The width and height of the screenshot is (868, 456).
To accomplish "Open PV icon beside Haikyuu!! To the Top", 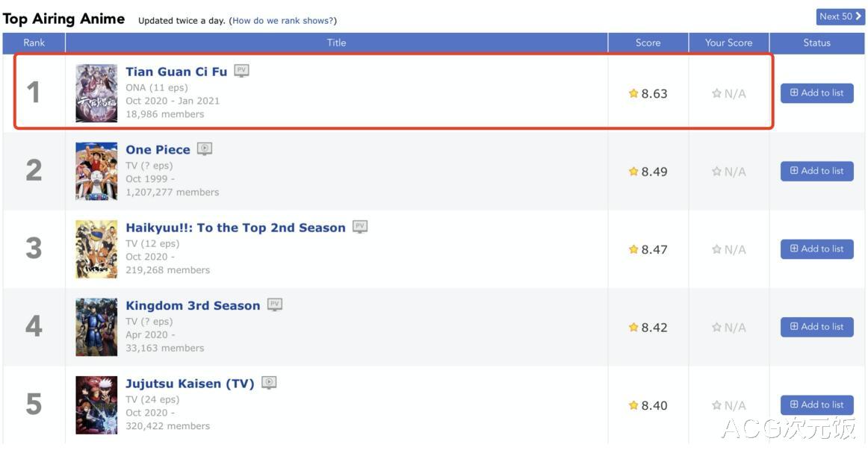I will pos(360,227).
